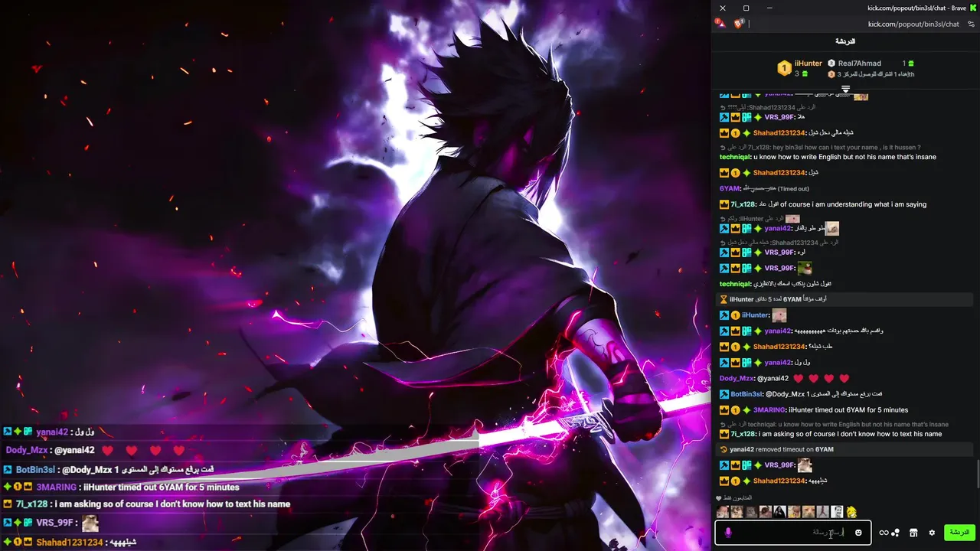
Task: Click reply reference above 'i am asking' message
Action: 834,424
